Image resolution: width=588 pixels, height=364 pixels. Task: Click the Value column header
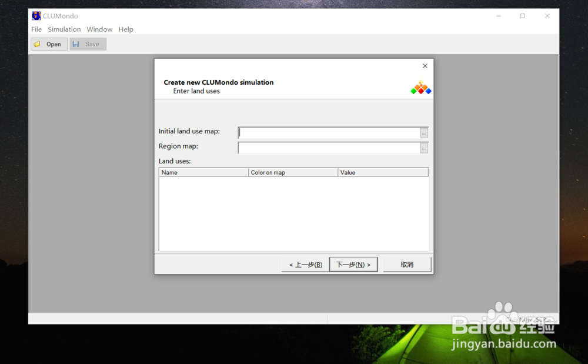click(x=383, y=172)
